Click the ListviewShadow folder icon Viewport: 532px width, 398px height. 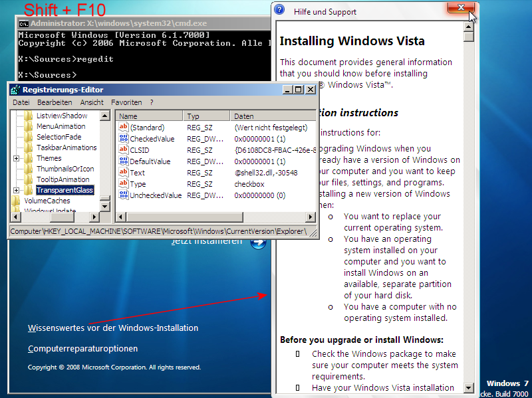(x=29, y=116)
